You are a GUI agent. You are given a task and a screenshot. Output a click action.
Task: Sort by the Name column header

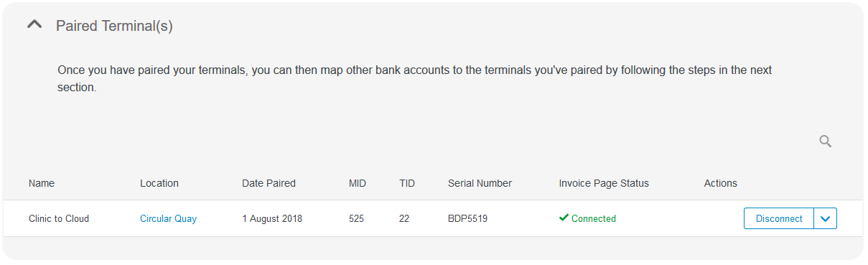coord(42,183)
